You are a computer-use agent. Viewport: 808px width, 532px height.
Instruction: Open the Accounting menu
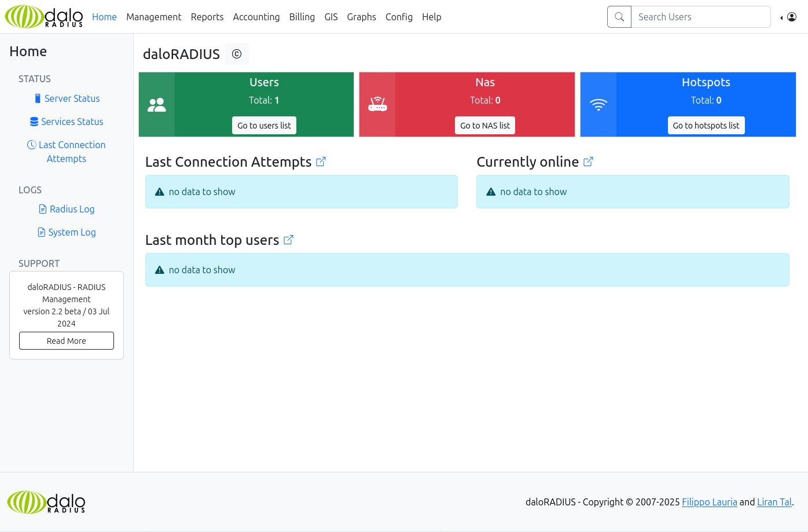[x=256, y=17]
